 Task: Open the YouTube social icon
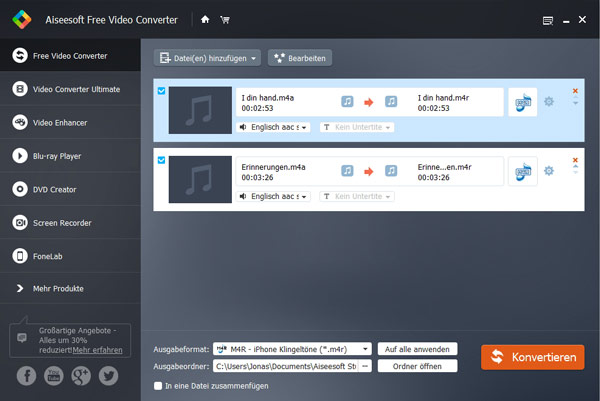(x=54, y=376)
